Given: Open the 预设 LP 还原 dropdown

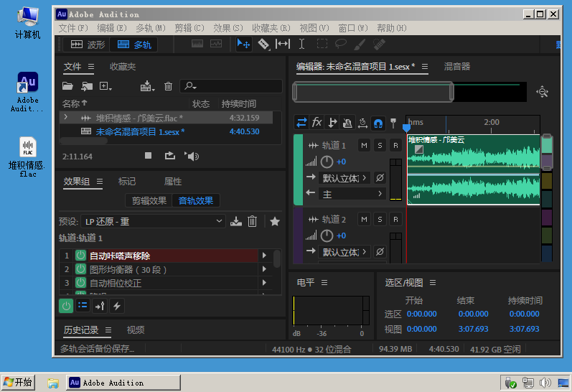Looking at the screenshot, I should pyautogui.click(x=152, y=221).
